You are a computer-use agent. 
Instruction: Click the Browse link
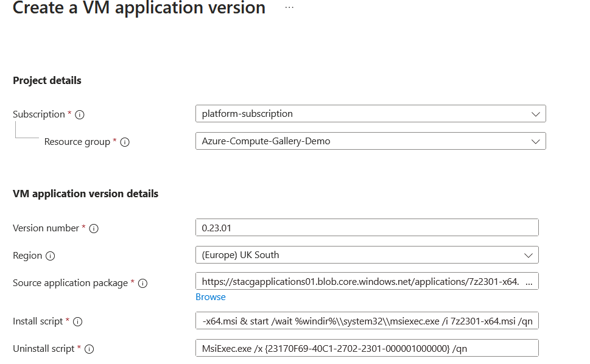coord(210,297)
